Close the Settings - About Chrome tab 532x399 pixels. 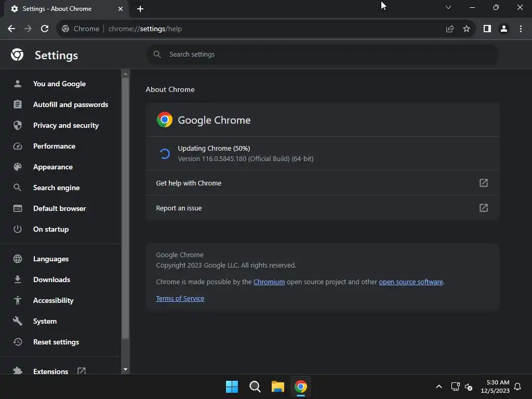click(121, 9)
